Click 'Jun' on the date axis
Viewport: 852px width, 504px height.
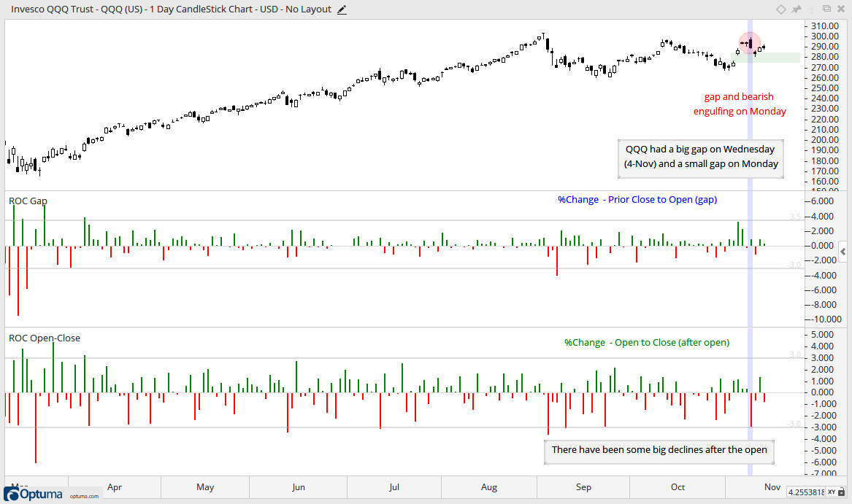[x=299, y=487]
